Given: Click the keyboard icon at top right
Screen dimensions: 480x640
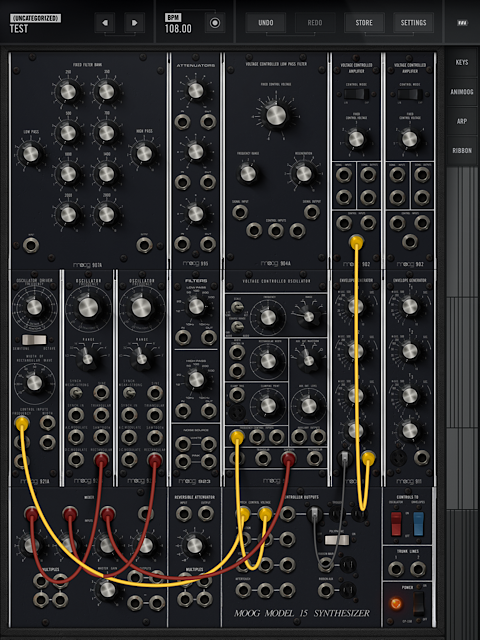Looking at the screenshot, I should click(462, 23).
